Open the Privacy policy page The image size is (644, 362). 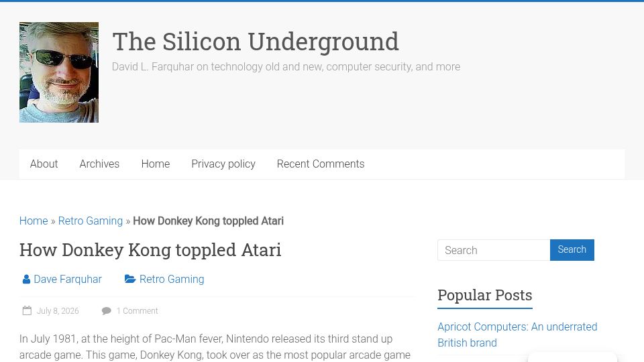point(223,164)
